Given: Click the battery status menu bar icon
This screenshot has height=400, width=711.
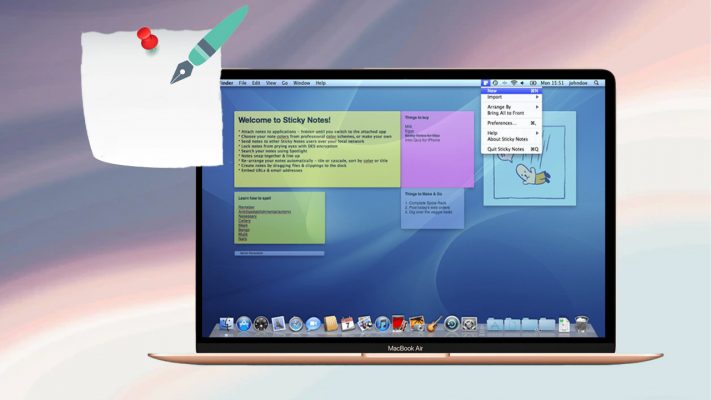Looking at the screenshot, I should [x=533, y=83].
